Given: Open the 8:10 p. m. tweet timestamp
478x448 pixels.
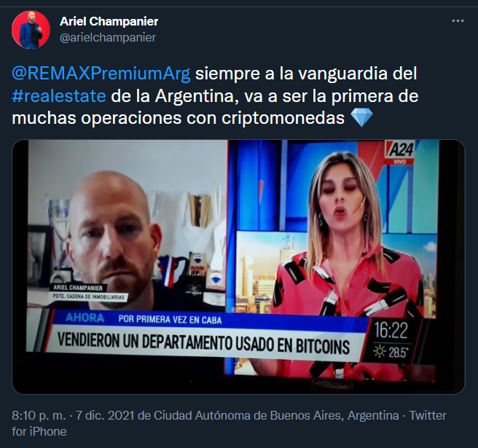Looking at the screenshot, I should pos(39,415).
